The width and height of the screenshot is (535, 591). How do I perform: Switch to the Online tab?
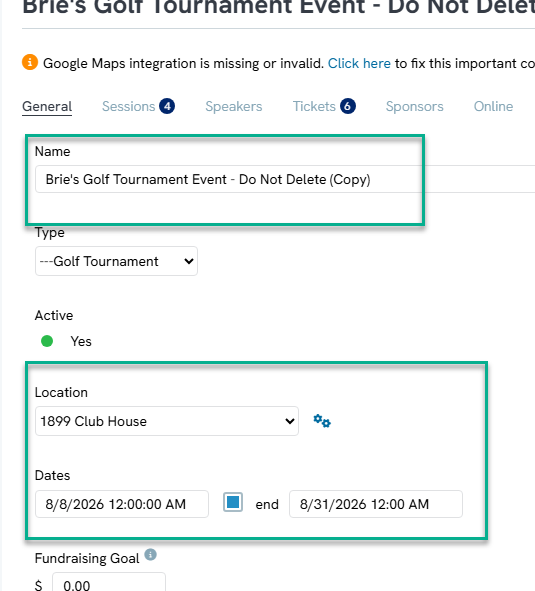[493, 107]
